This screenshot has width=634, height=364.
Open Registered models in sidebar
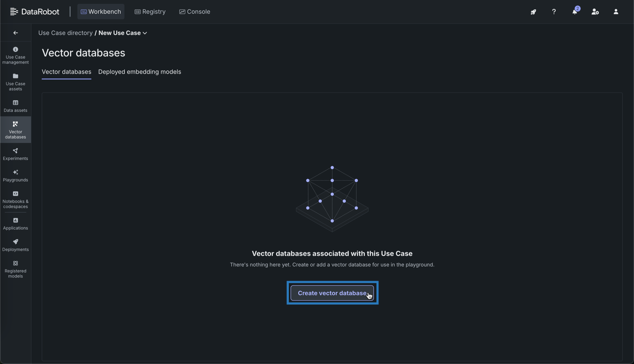(15, 269)
